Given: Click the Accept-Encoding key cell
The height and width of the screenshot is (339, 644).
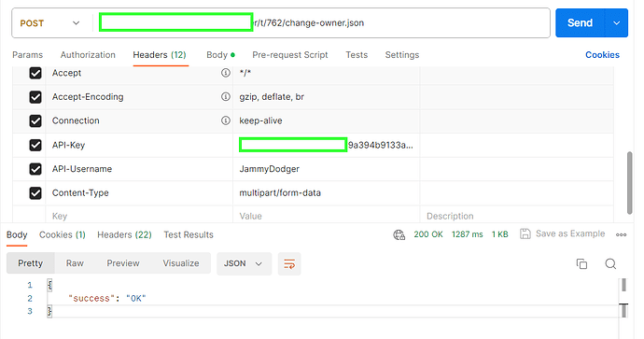Looking at the screenshot, I should (139, 96).
